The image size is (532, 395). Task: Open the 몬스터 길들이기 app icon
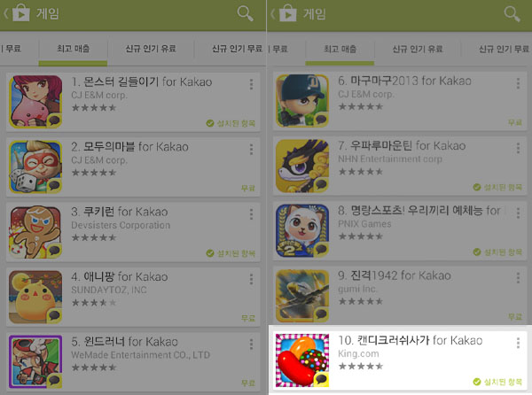point(35,102)
